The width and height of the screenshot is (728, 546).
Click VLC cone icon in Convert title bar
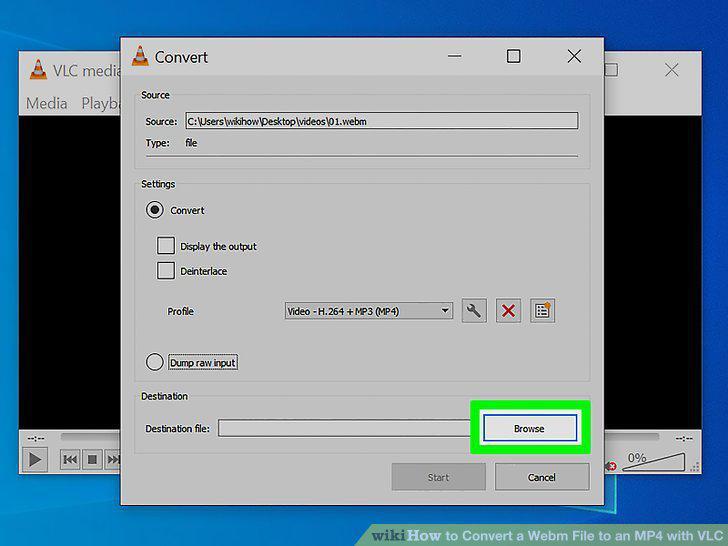140,57
